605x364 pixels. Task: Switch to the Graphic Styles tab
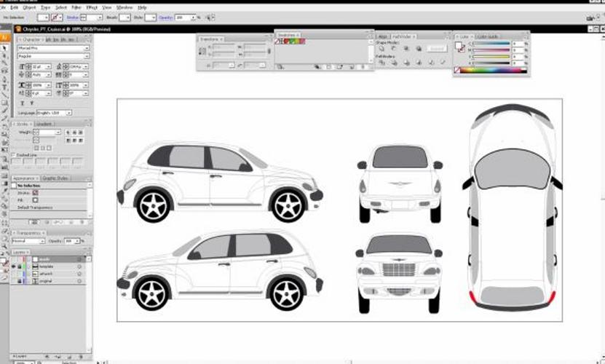point(55,178)
